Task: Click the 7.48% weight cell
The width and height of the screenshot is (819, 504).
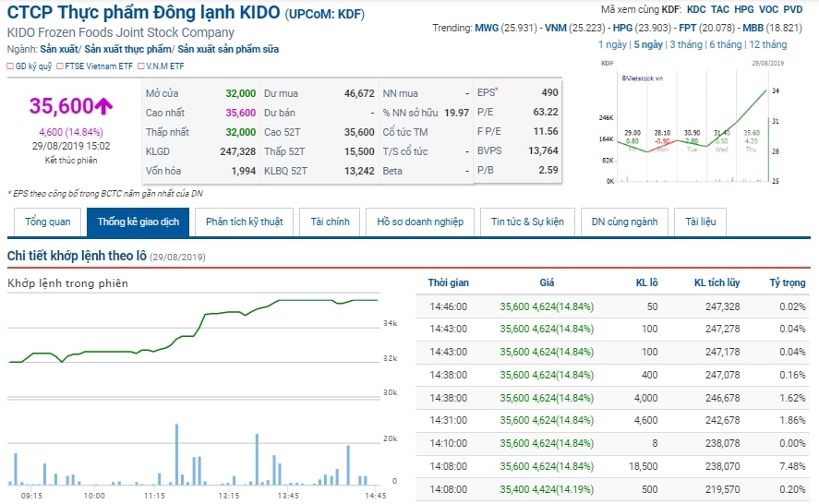Action: 792,466
